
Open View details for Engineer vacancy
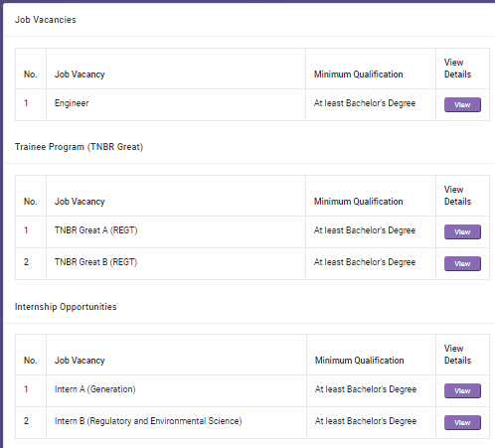coord(462,104)
